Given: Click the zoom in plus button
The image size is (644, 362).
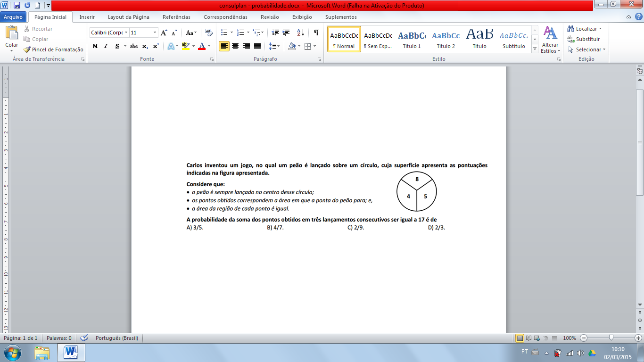Looking at the screenshot, I should pyautogui.click(x=638, y=338).
